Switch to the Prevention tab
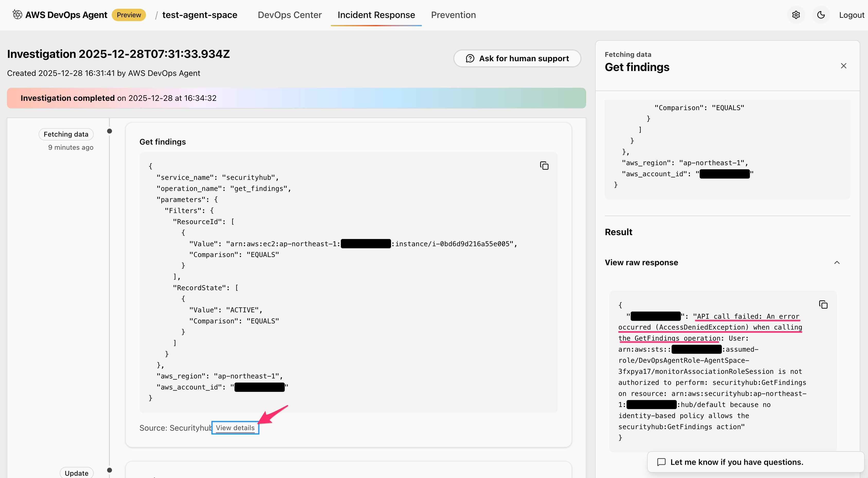Screen dimensions: 868x478 (x=453, y=15)
